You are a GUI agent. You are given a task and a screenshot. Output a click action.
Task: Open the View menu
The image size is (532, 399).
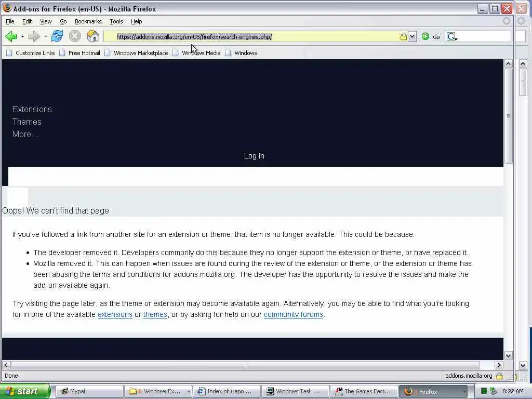tap(46, 21)
